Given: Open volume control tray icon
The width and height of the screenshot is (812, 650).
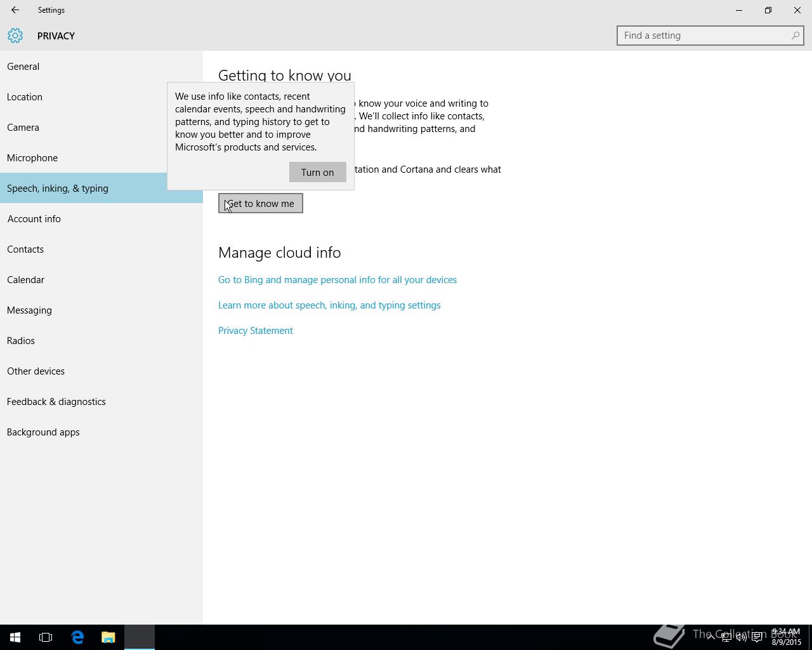Looking at the screenshot, I should coord(742,637).
